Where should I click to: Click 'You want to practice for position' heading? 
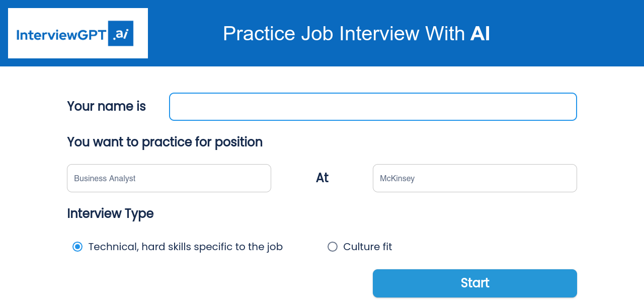tap(165, 142)
